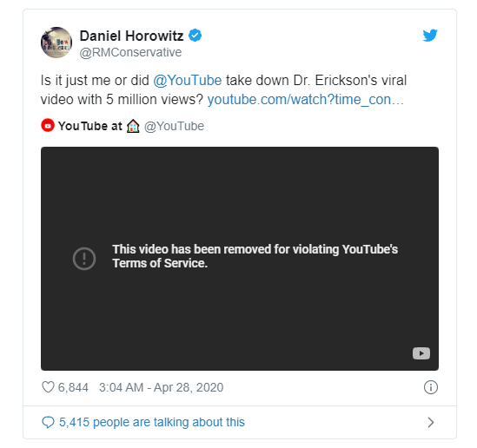The width and height of the screenshot is (477, 448).
Task: Click the reply speech bubble icon
Action: click(48, 422)
